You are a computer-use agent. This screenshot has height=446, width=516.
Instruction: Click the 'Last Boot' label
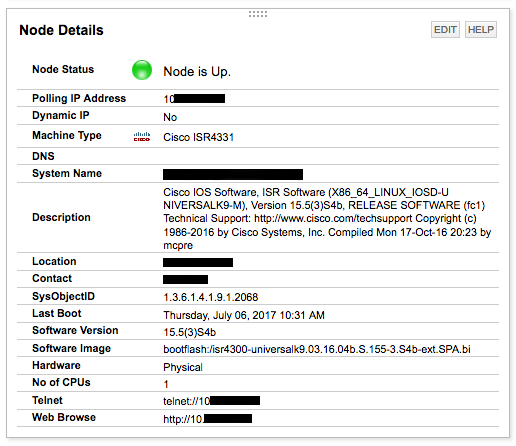pyautogui.click(x=57, y=313)
